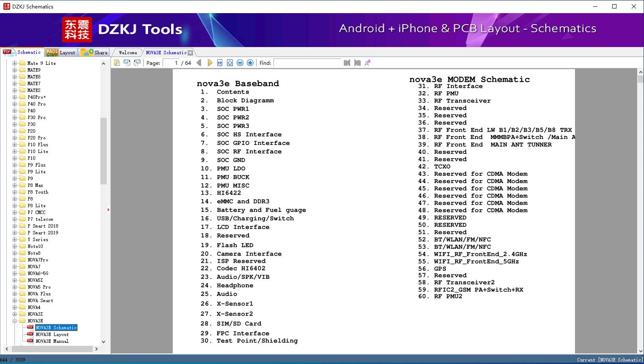Click the small red panel splitter arrow

[108, 210]
